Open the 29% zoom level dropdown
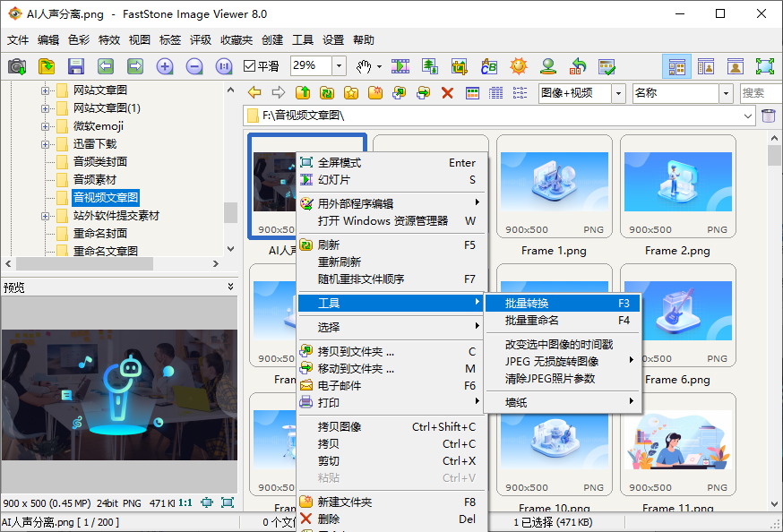The width and height of the screenshot is (783, 532). (x=339, y=66)
